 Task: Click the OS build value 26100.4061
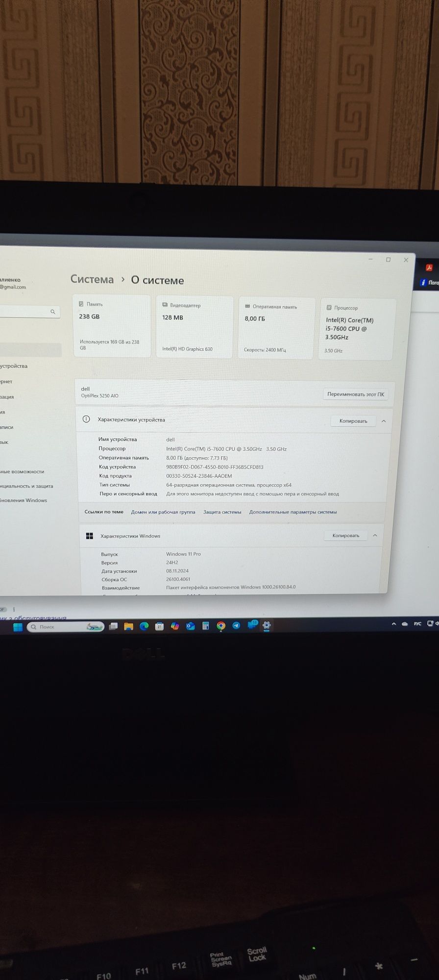coord(178,579)
